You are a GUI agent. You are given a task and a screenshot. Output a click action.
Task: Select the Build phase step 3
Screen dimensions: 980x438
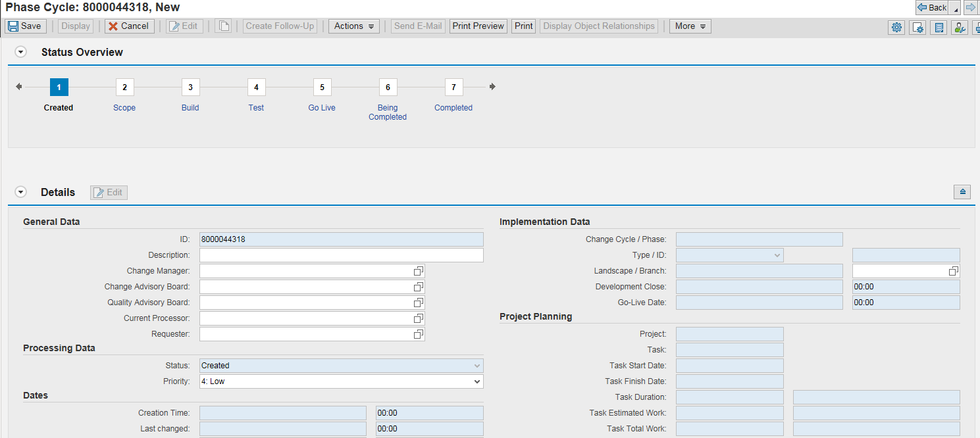pos(190,87)
